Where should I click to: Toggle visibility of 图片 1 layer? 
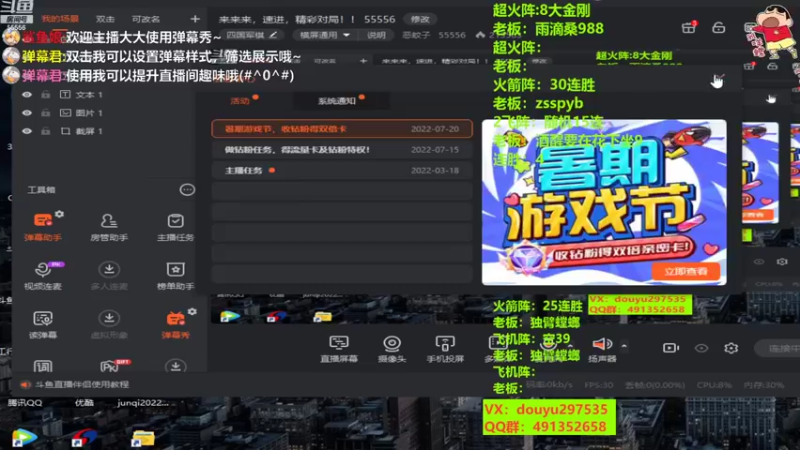pyautogui.click(x=27, y=113)
